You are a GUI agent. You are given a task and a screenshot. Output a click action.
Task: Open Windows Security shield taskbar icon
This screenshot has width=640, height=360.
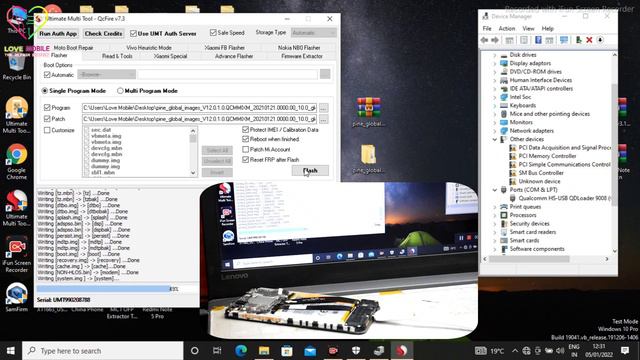pyautogui.click(x=356, y=351)
